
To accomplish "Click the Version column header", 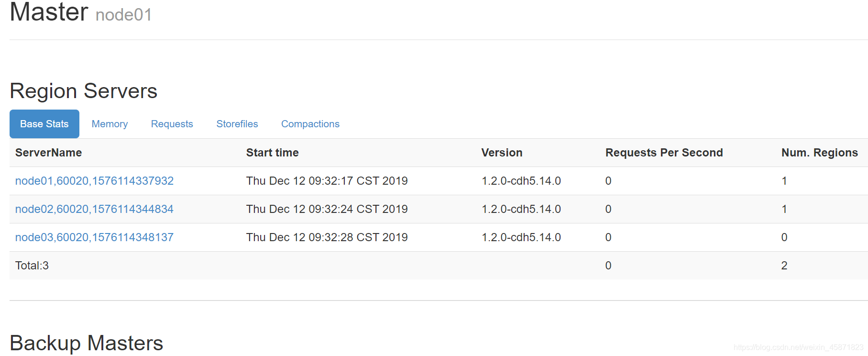I will pos(502,153).
